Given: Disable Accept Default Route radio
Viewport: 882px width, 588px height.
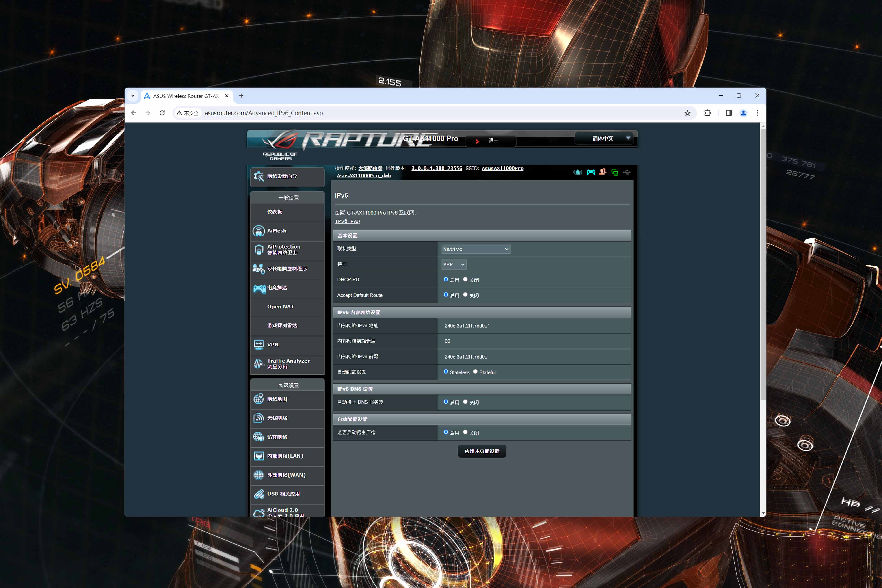Looking at the screenshot, I should (465, 295).
